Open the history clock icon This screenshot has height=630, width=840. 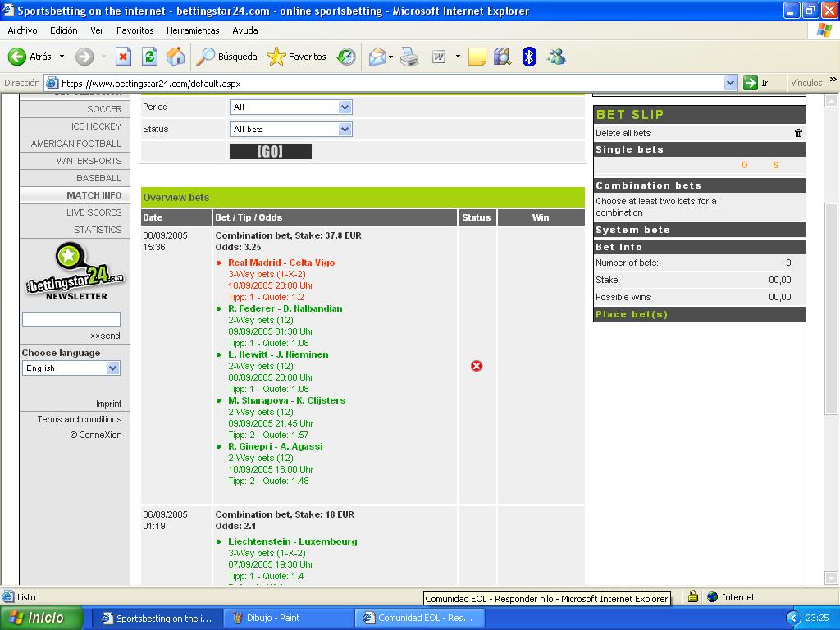click(346, 57)
